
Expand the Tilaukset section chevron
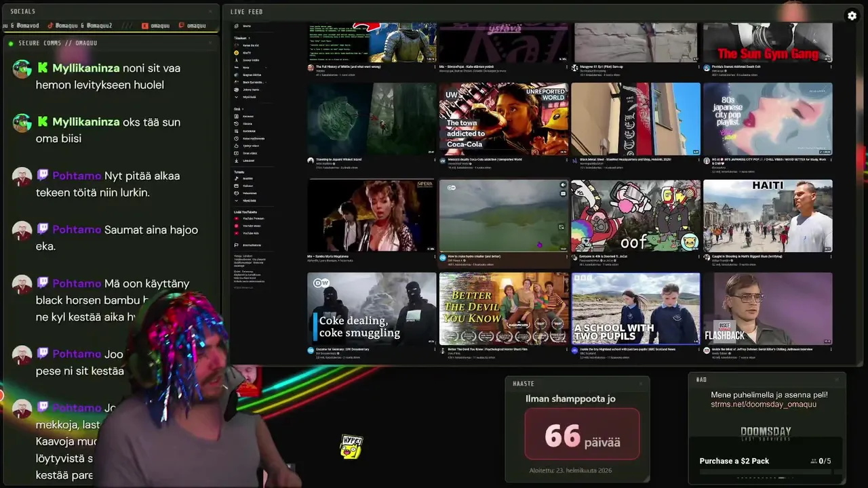tap(249, 38)
